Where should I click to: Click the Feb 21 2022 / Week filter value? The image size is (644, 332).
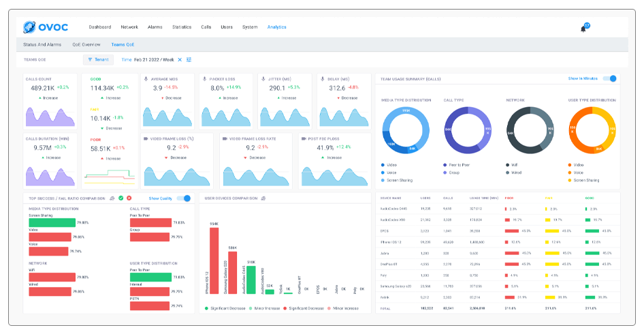point(154,60)
